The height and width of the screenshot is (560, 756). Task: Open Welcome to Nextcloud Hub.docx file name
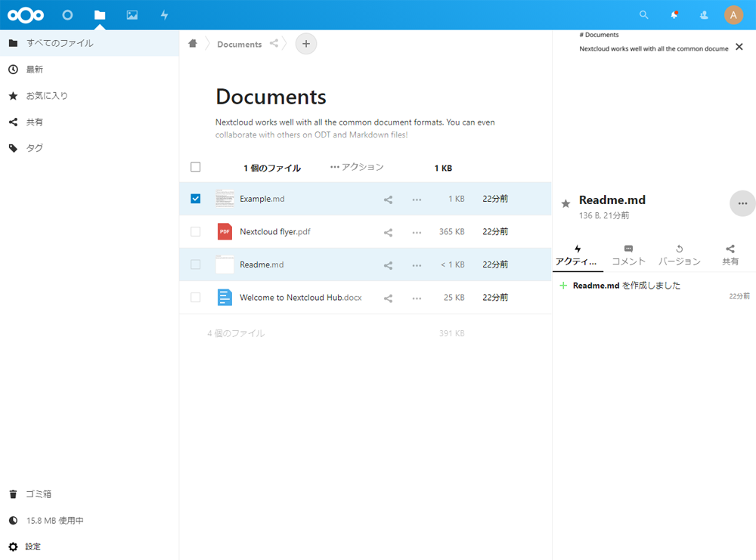[x=301, y=297]
